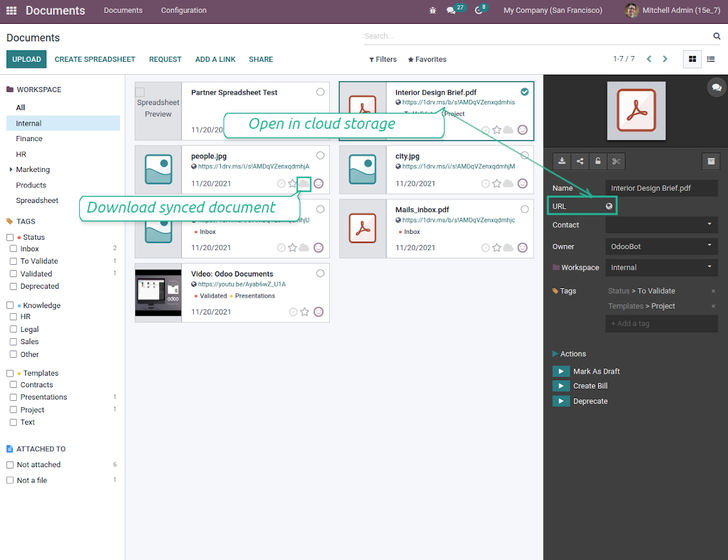
Task: Click the lock icon in details panel
Action: 598,161
